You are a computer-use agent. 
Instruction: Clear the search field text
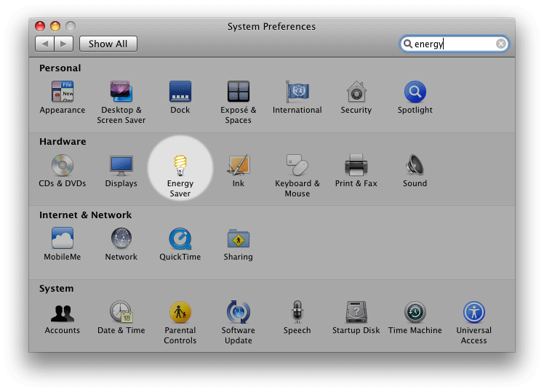(x=500, y=44)
